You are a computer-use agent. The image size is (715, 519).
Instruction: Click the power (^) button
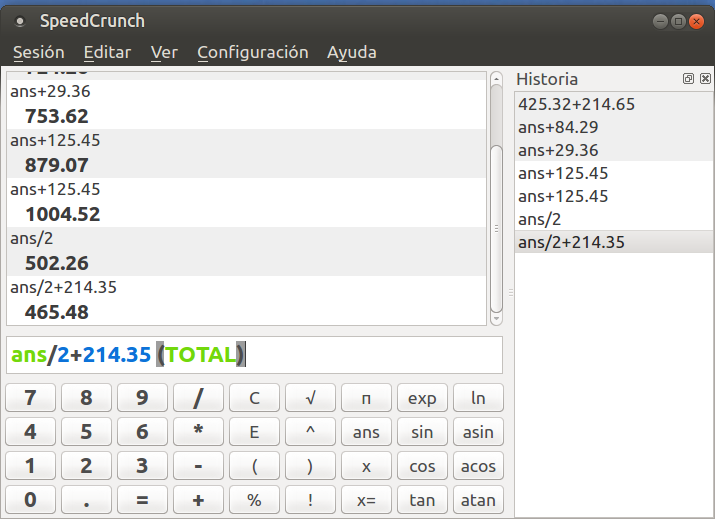(311, 431)
